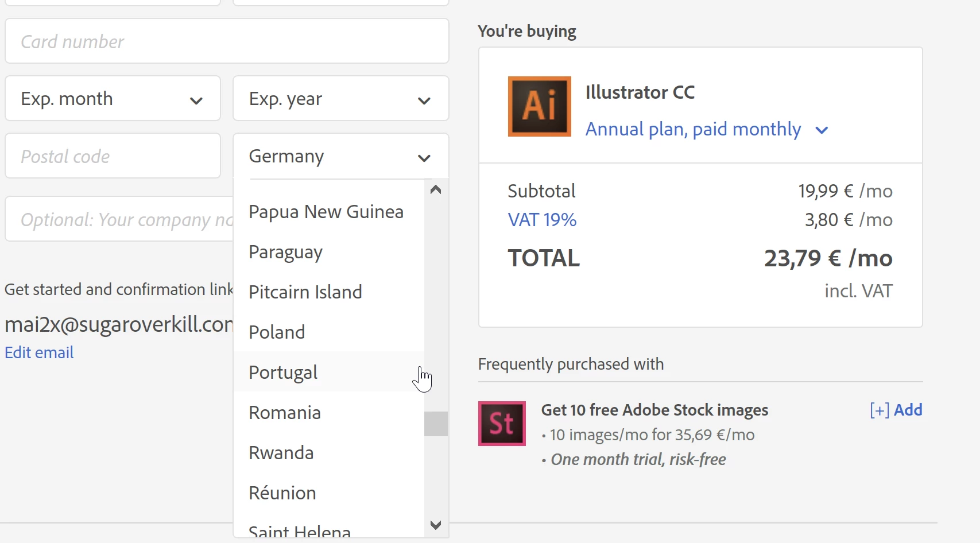This screenshot has height=543, width=980.
Task: Select Portugal from country list
Action: coord(283,373)
